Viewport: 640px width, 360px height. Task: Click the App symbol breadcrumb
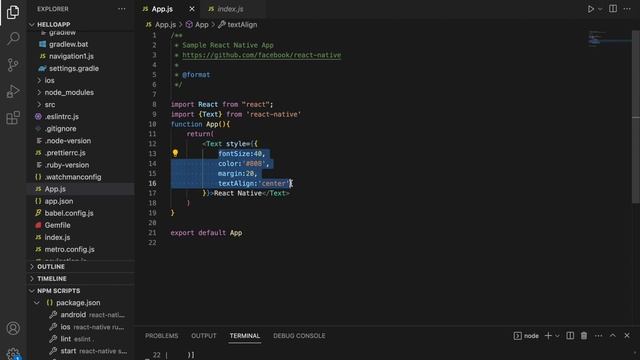[x=201, y=24]
